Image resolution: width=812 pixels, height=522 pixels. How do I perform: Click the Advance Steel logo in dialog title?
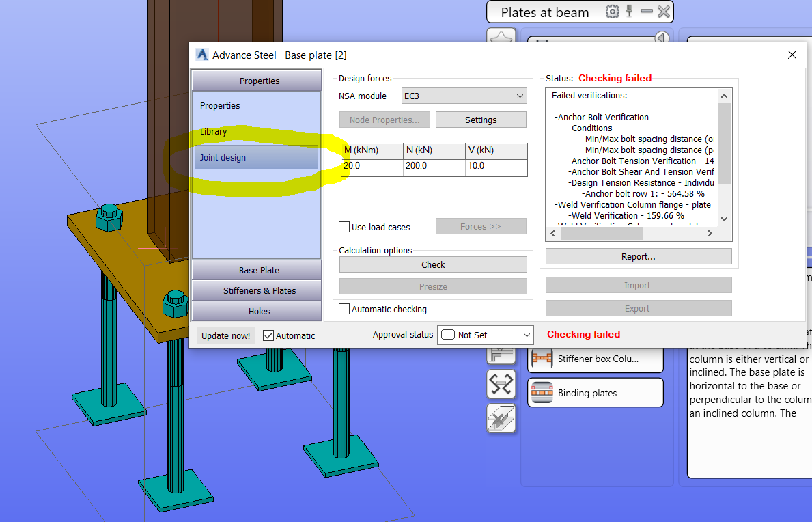point(201,55)
